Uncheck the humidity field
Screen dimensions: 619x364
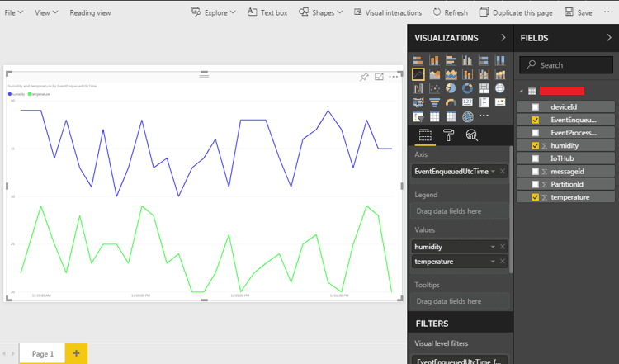[x=536, y=145]
